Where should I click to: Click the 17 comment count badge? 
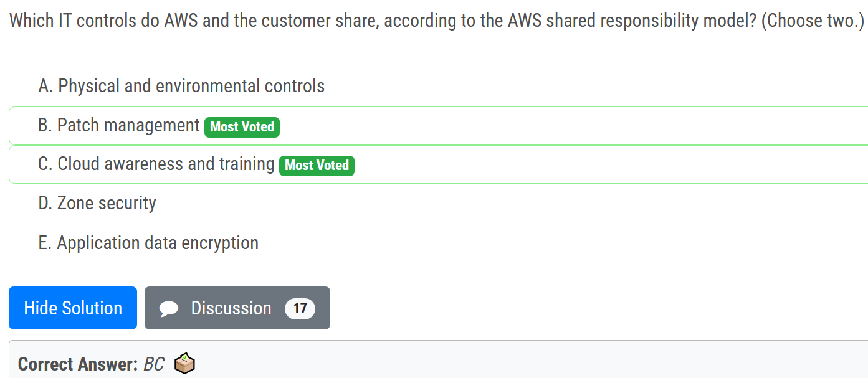(x=300, y=308)
